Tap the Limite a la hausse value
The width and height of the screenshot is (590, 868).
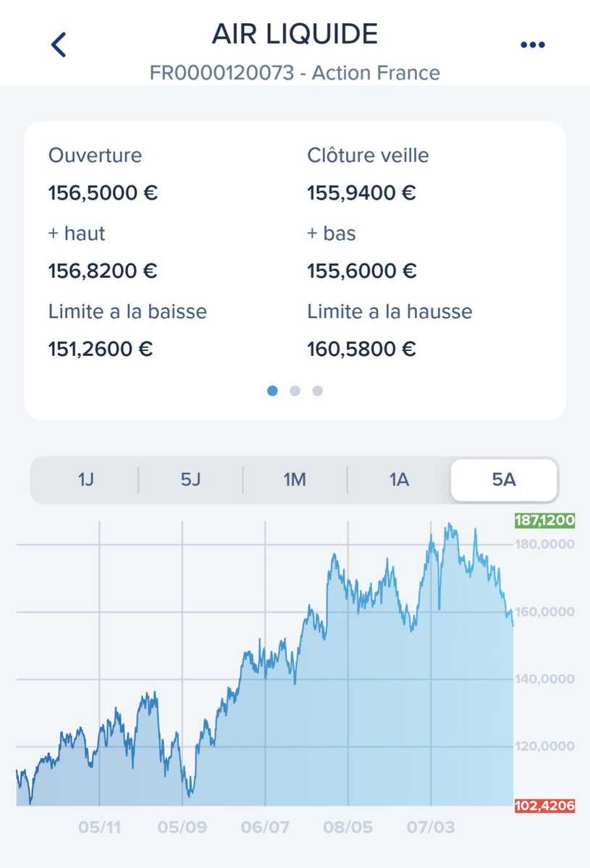(361, 349)
